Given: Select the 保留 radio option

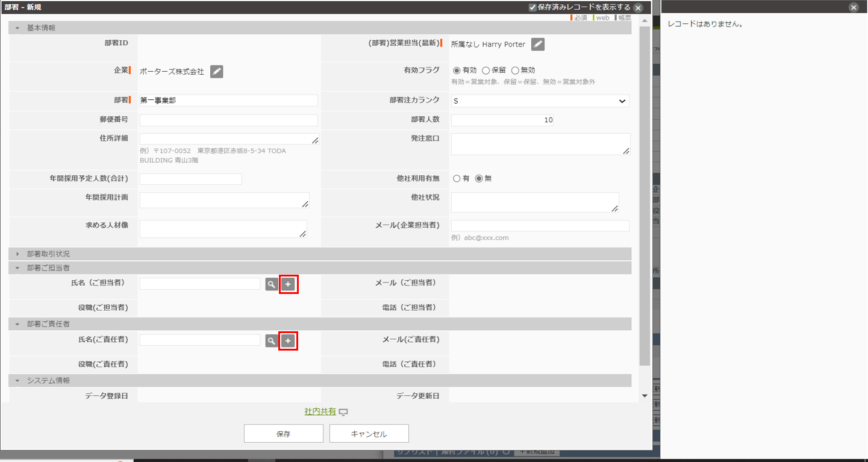Looking at the screenshot, I should (x=486, y=70).
